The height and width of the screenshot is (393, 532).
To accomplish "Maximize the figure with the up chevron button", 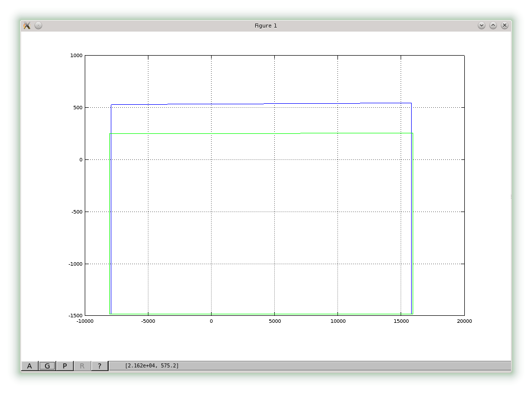I will [x=493, y=26].
